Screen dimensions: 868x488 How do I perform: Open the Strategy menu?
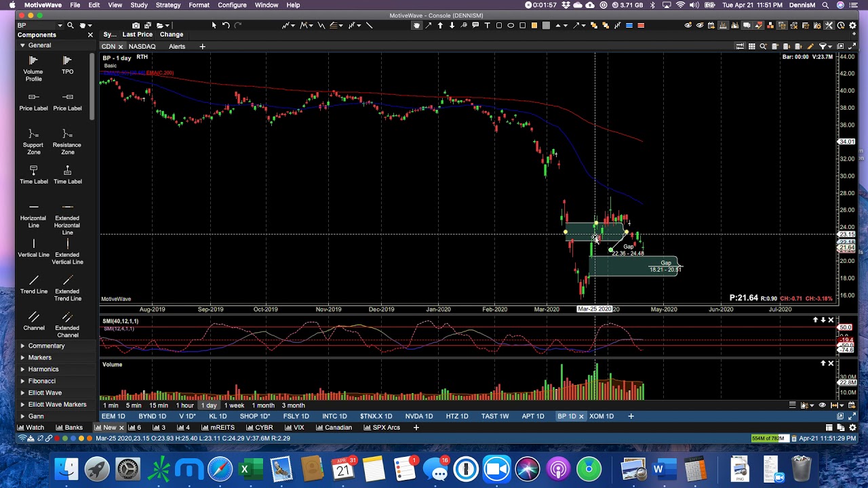tap(167, 5)
